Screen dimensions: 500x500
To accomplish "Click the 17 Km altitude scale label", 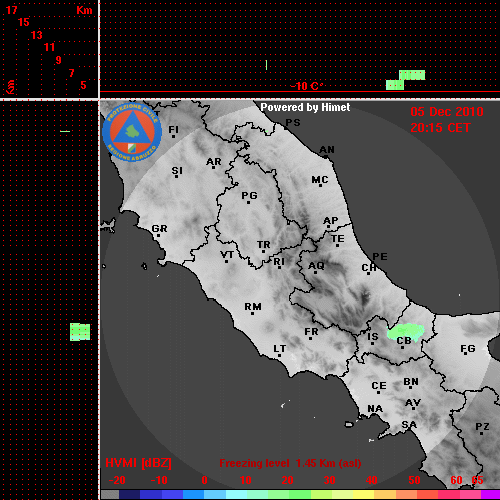I will click(x=12, y=10).
